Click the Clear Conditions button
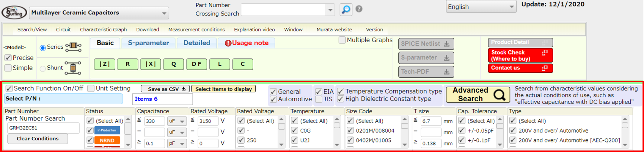644x152 pixels. 37,139
